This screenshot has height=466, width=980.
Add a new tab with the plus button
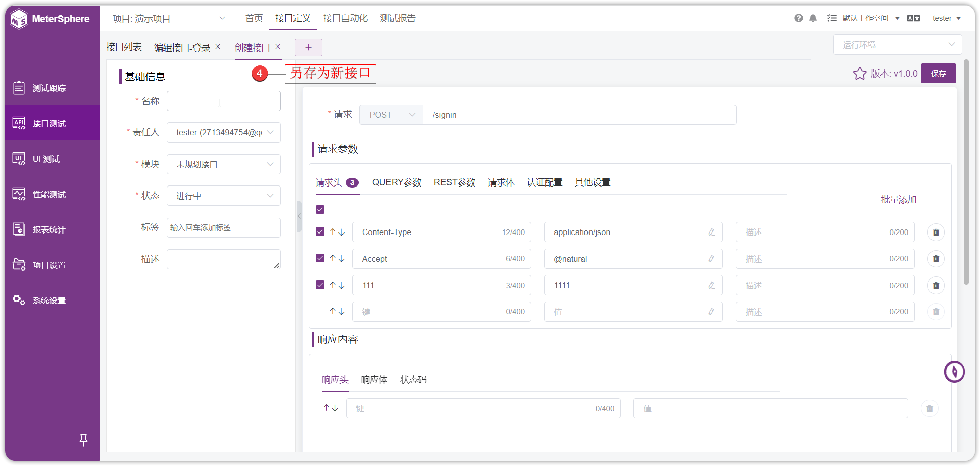click(308, 48)
